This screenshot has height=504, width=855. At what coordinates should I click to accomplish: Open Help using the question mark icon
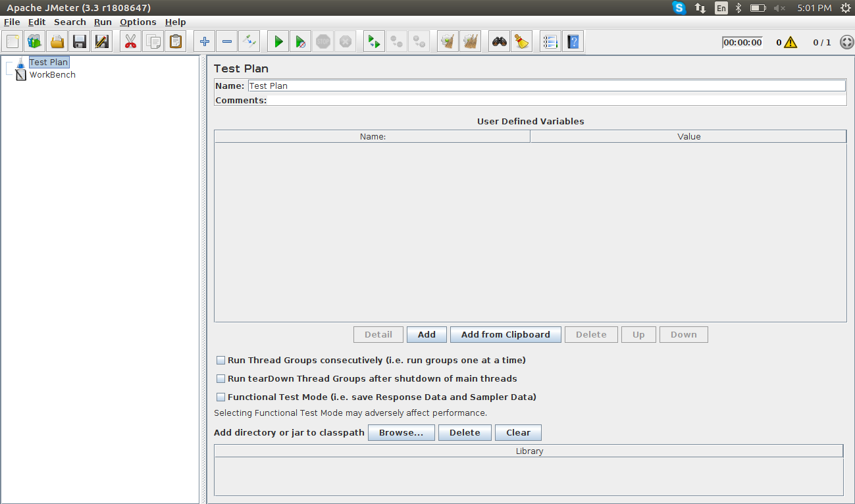[x=573, y=42]
